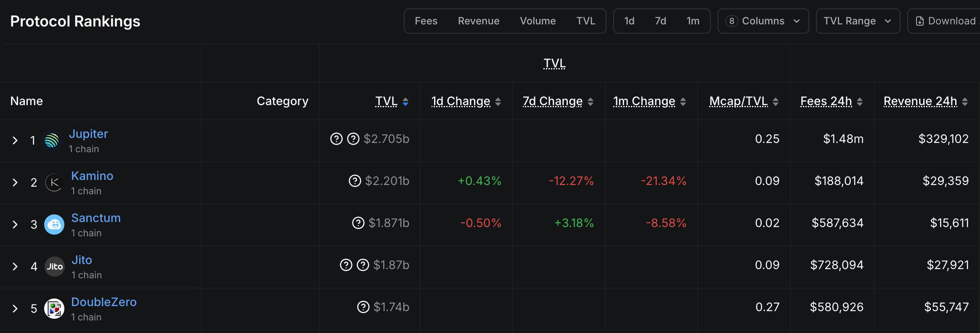Image resolution: width=980 pixels, height=333 pixels.
Task: Switch to the Fees tab
Action: 426,21
